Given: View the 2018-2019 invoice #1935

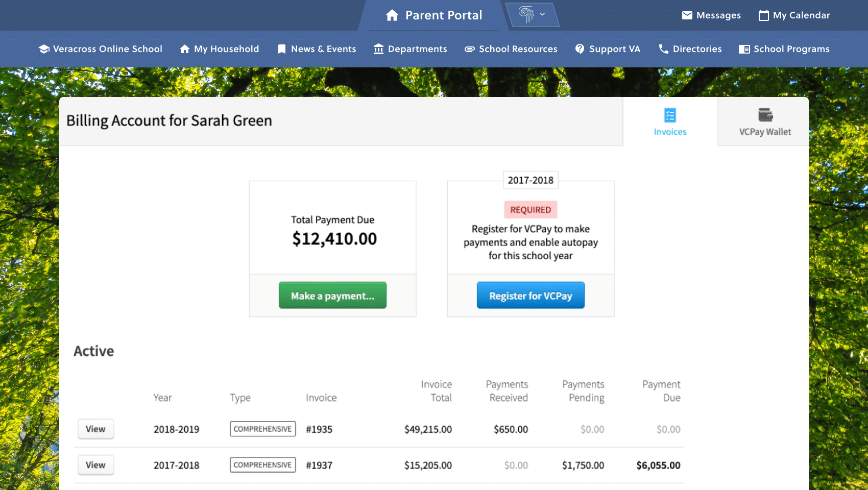Looking at the screenshot, I should pos(95,429).
